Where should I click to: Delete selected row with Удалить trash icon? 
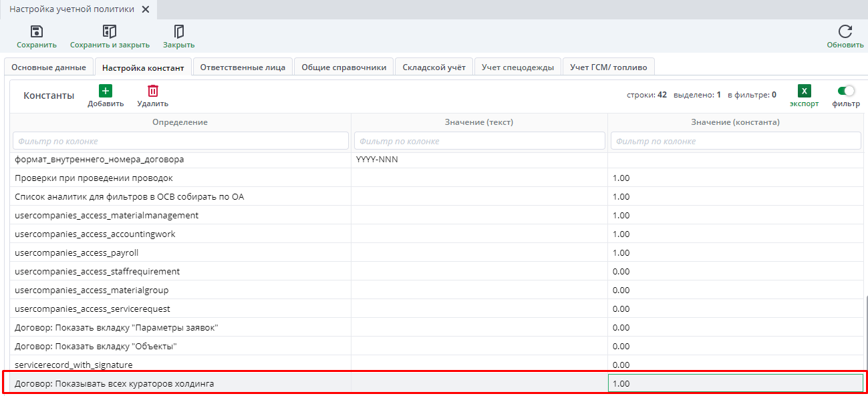pyautogui.click(x=153, y=91)
